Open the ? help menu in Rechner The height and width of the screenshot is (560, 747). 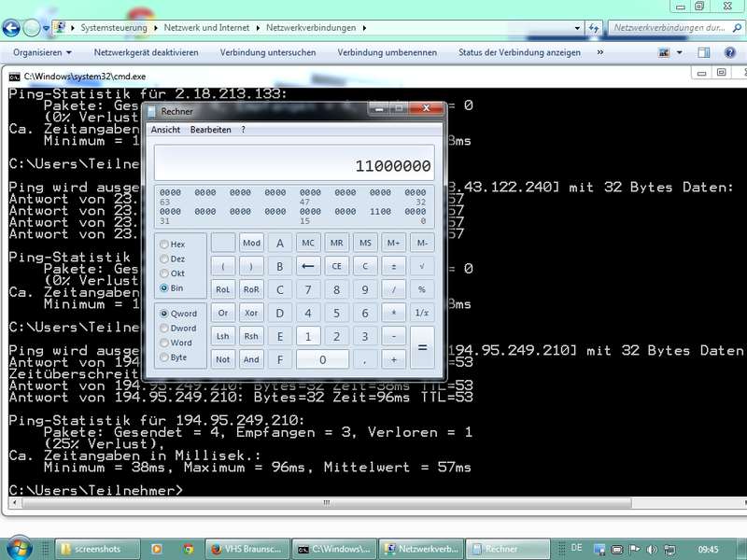(243, 130)
